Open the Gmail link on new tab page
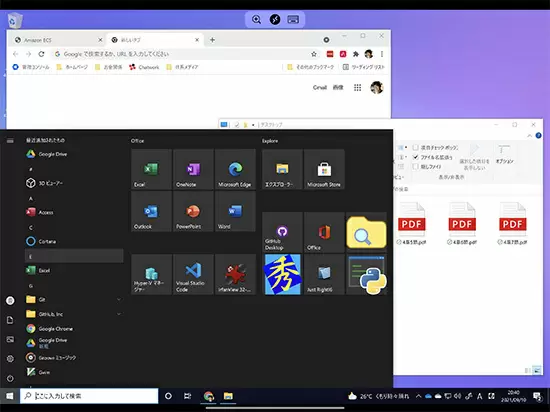The image size is (550, 412). point(320,88)
